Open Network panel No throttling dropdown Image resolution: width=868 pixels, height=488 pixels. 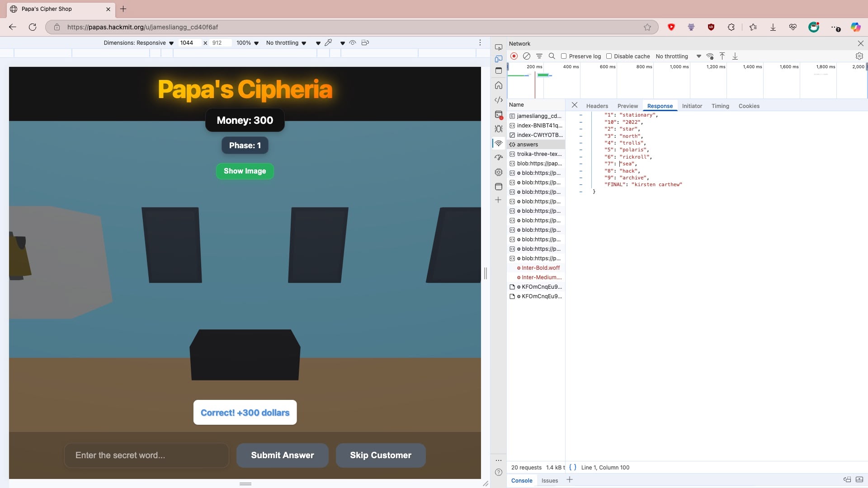pyautogui.click(x=678, y=56)
